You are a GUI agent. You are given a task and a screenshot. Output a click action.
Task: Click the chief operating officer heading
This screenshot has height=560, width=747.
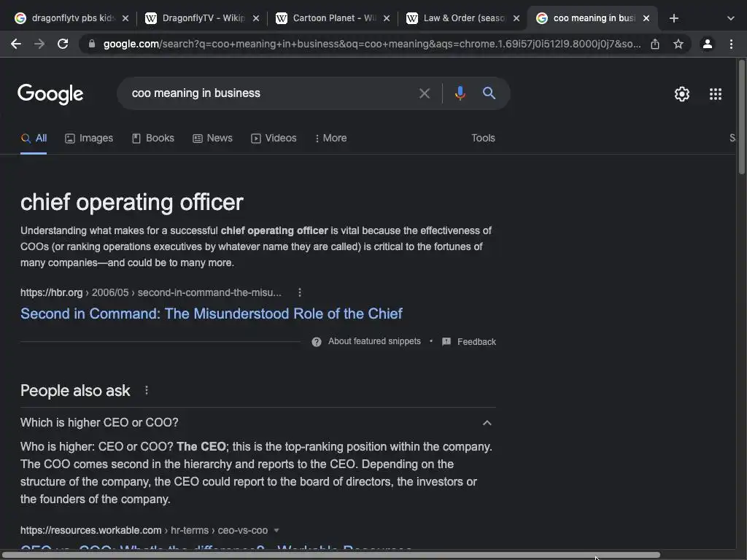click(x=132, y=203)
